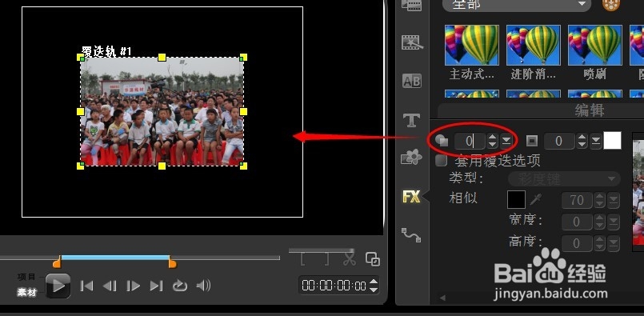Click the white border color swatch
The height and width of the screenshot is (316, 644).
point(612,141)
